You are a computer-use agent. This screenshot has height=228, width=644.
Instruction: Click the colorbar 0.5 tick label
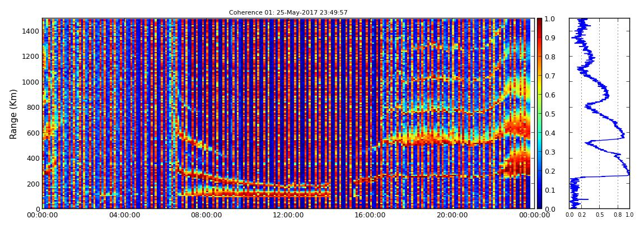551,114
